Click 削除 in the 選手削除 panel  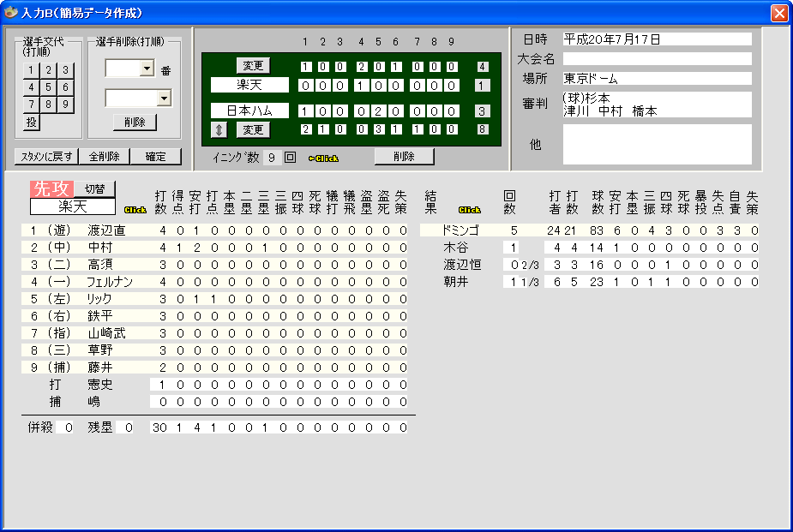pos(135,123)
